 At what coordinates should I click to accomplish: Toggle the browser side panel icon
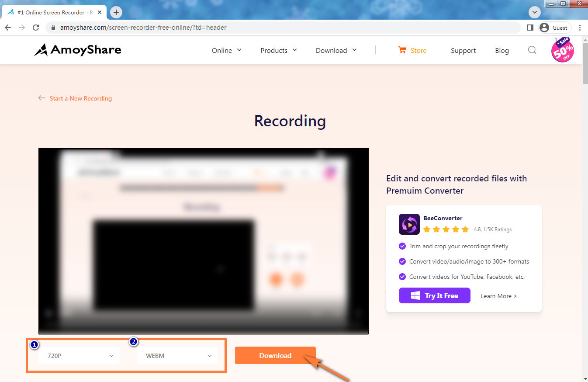click(x=530, y=28)
